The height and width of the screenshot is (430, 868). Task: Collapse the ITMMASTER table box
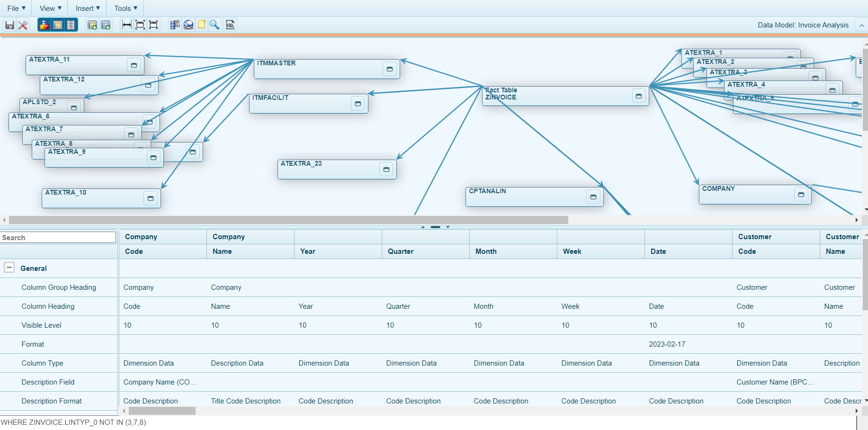click(x=389, y=69)
